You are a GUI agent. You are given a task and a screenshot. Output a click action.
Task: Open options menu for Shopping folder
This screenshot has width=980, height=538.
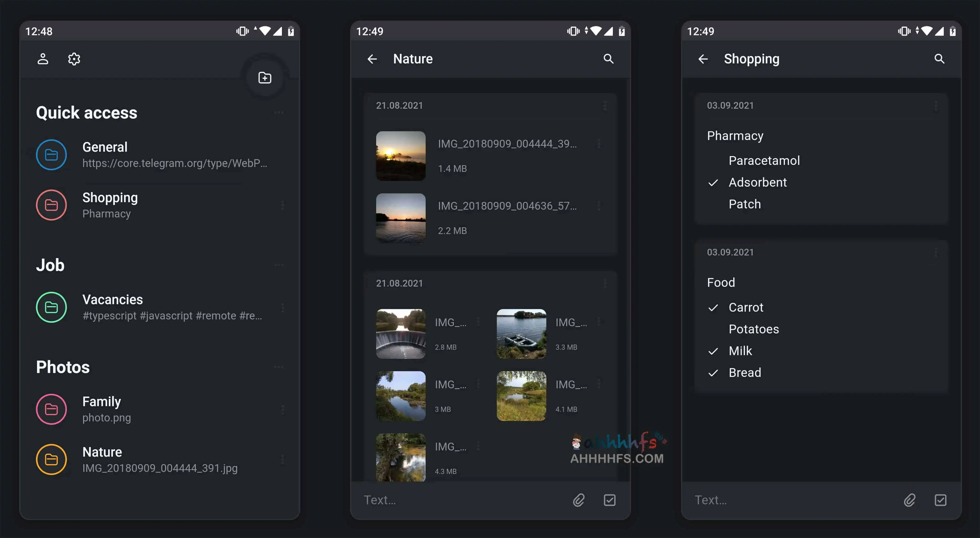click(x=282, y=205)
